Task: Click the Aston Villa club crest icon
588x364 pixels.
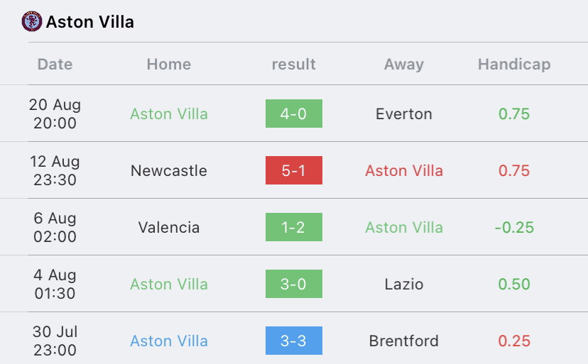Action: (x=32, y=21)
